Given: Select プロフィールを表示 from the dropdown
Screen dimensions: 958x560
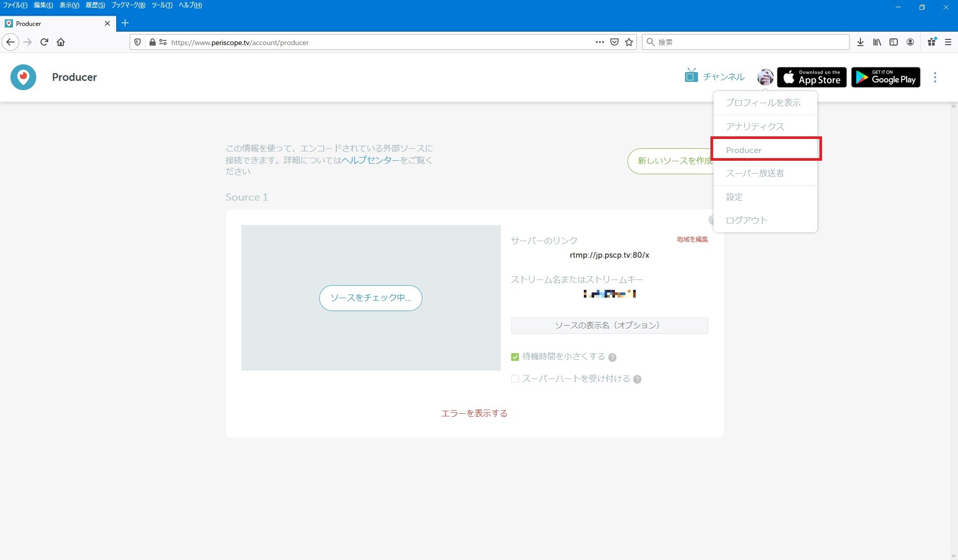Looking at the screenshot, I should (765, 103).
